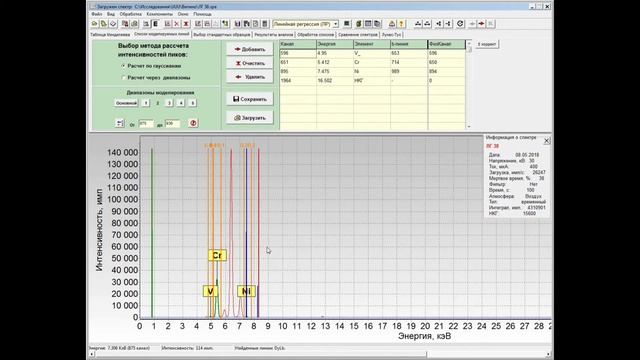Viewport: 640px width, 360px height.
Task: Click the Добавить button
Action: (250, 49)
